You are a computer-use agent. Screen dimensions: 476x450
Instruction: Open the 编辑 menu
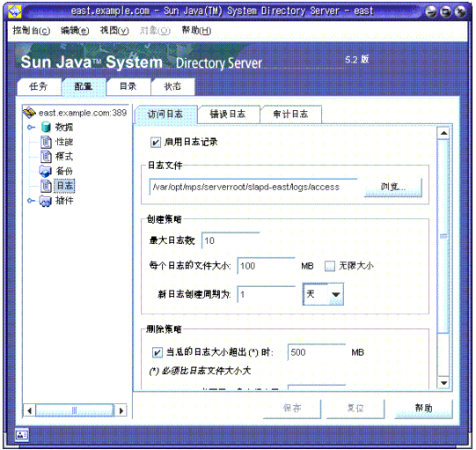[x=75, y=31]
